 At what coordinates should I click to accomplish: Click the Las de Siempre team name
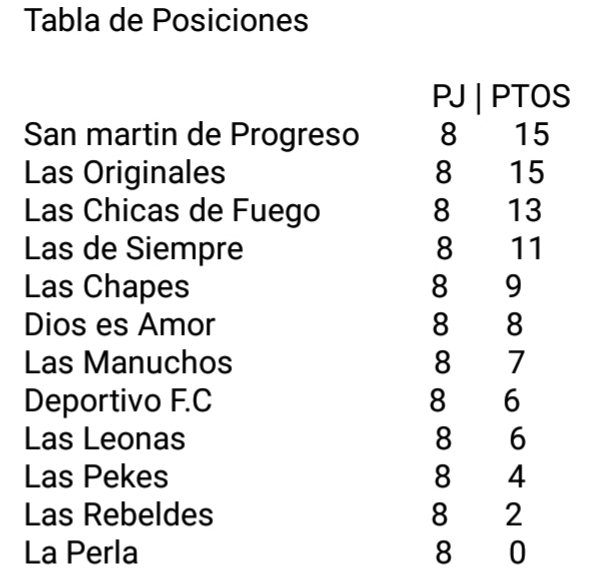coord(134,248)
